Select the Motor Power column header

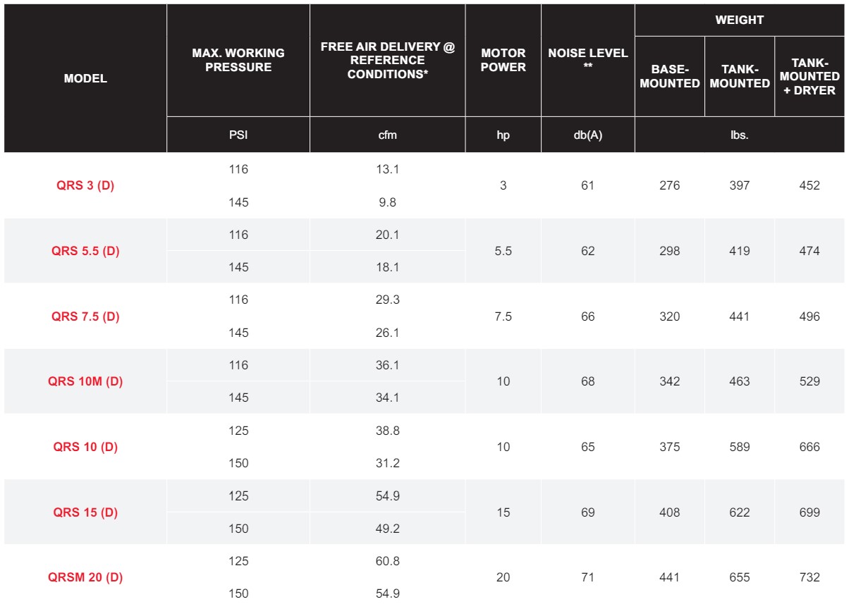click(x=503, y=60)
